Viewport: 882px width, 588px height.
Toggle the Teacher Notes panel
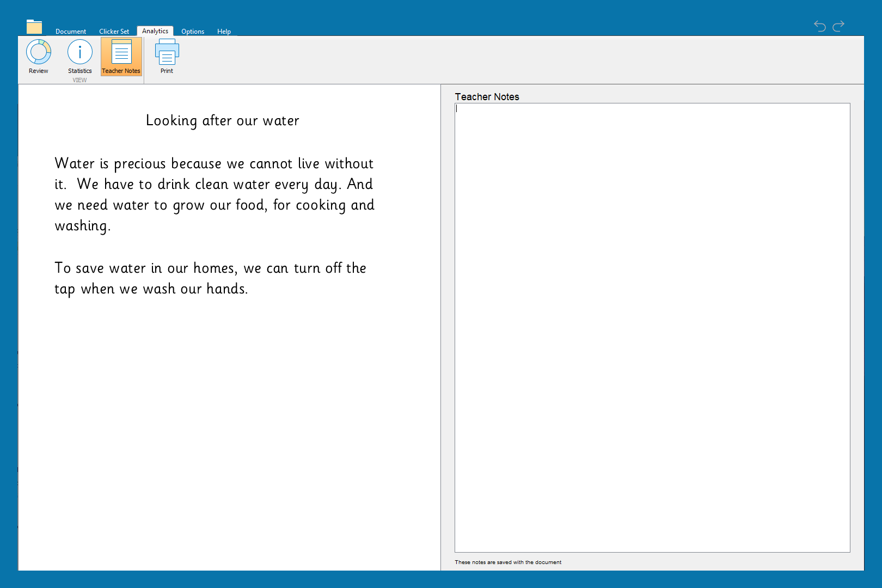(121, 57)
